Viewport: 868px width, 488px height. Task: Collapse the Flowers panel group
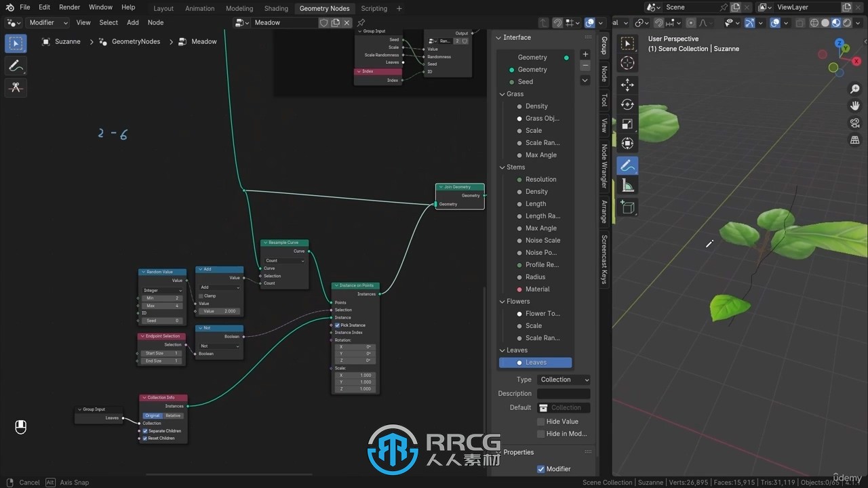pyautogui.click(x=502, y=302)
